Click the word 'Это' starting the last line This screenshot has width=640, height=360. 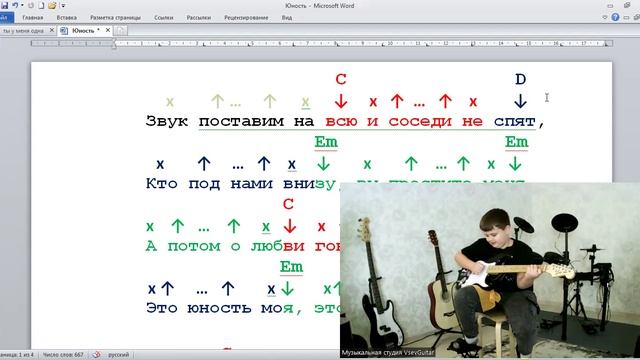162,308
